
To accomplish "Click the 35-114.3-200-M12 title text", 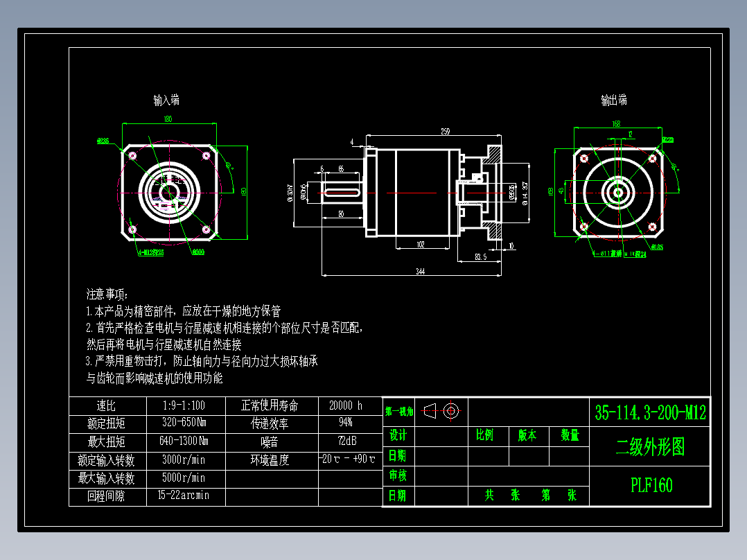I will tap(649, 412).
